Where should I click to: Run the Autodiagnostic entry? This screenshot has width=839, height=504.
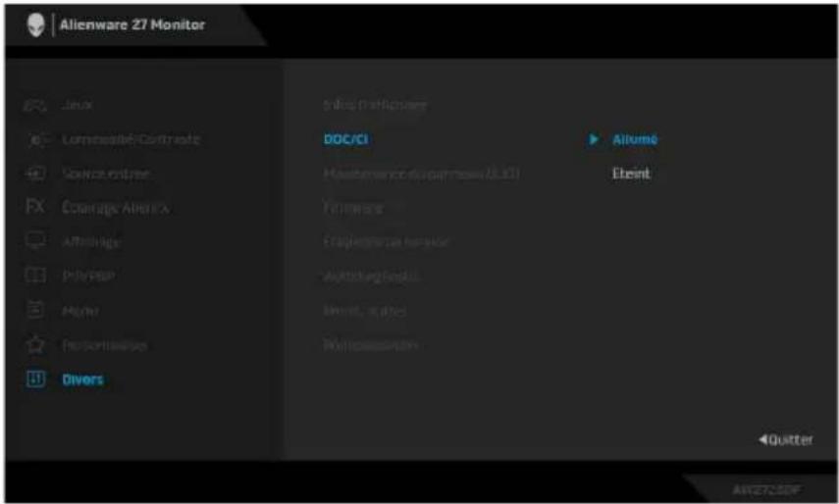pyautogui.click(x=371, y=277)
